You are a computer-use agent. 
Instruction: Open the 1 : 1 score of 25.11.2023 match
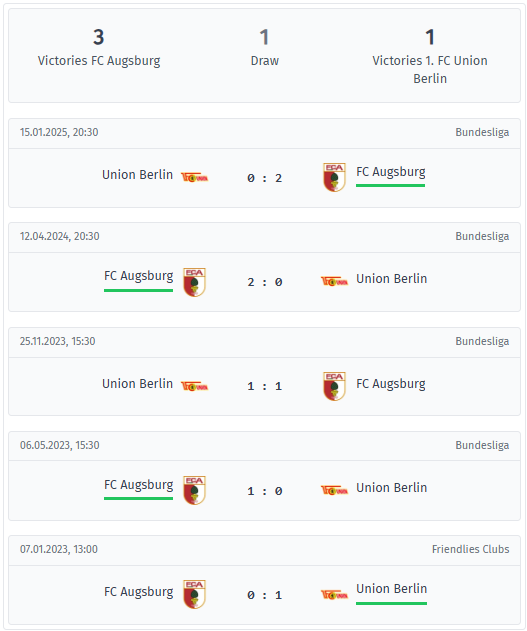[x=264, y=386]
